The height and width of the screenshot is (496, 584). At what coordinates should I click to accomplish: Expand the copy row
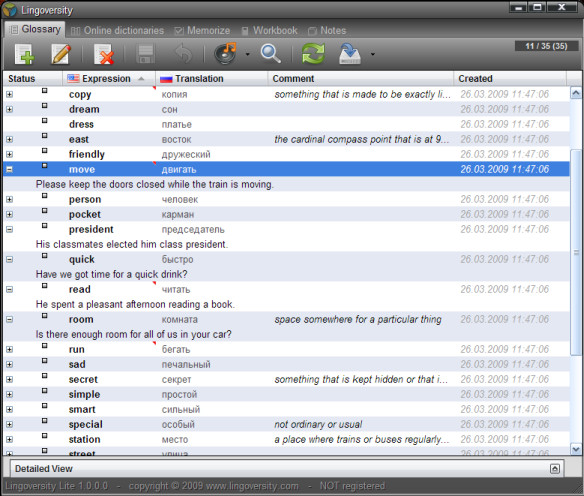[x=9, y=95]
